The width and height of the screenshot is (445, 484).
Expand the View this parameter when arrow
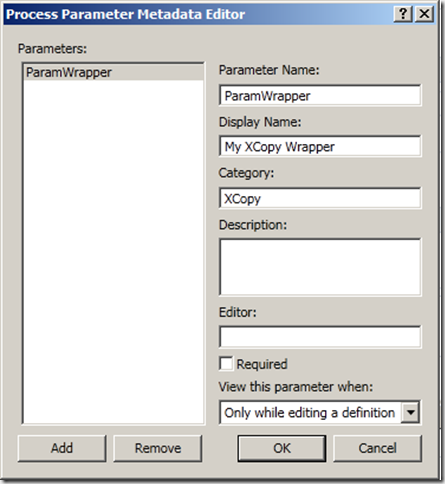click(411, 412)
